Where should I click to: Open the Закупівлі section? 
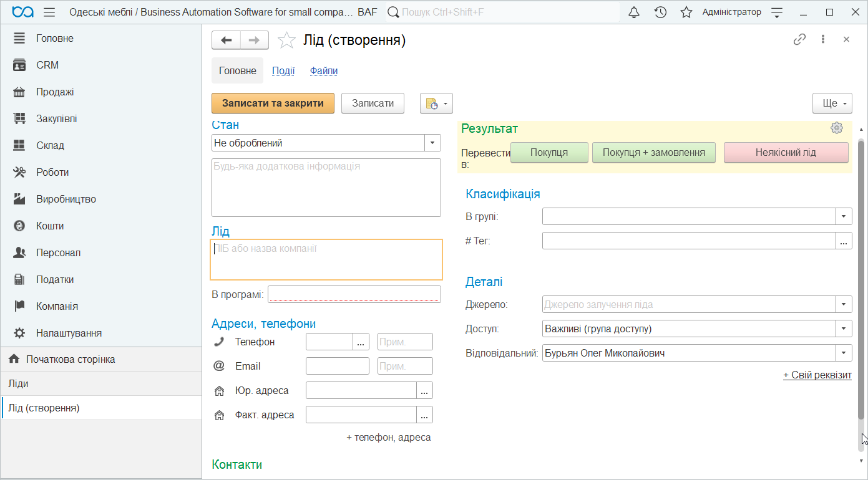pyautogui.click(x=101, y=118)
